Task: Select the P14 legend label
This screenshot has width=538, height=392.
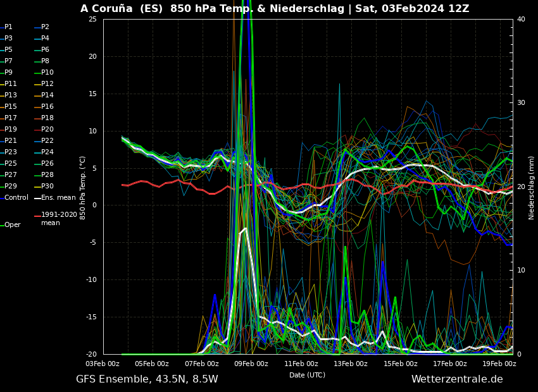Action: [47, 95]
